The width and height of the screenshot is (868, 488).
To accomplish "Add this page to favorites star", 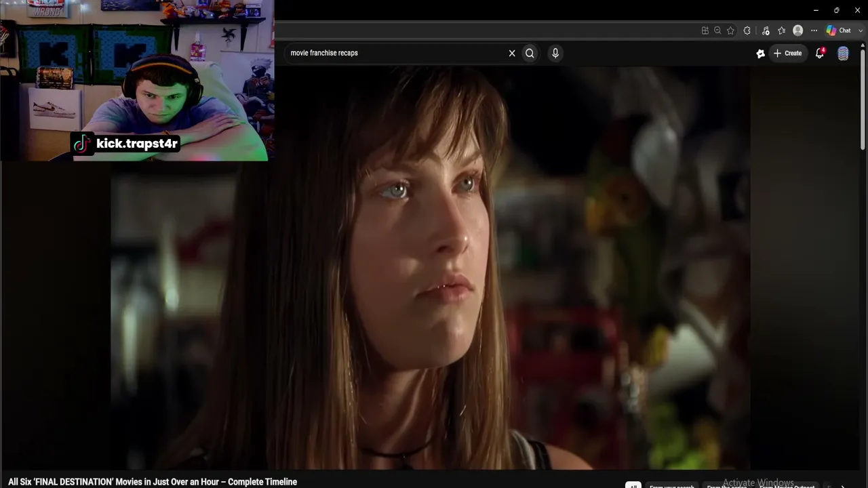I will 730,30.
